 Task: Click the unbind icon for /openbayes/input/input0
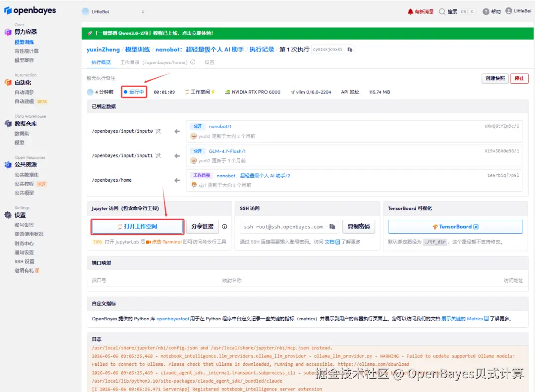158,131
